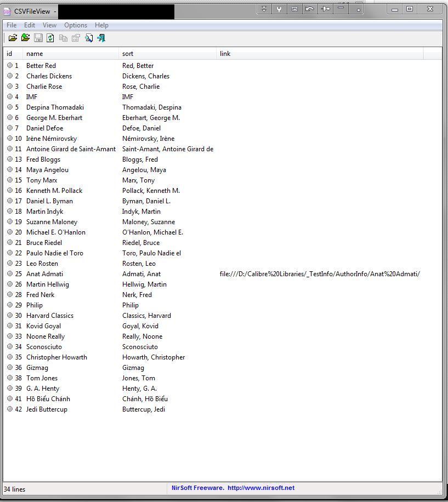448x502 pixels.
Task: Click sort value Byman, Daniel L.
Action: pyautogui.click(x=146, y=201)
